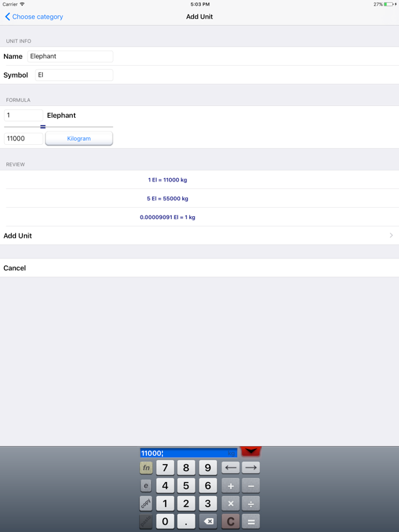Screen dimensions: 399x532
Task: Tap the plus operator key
Action: 231,486
